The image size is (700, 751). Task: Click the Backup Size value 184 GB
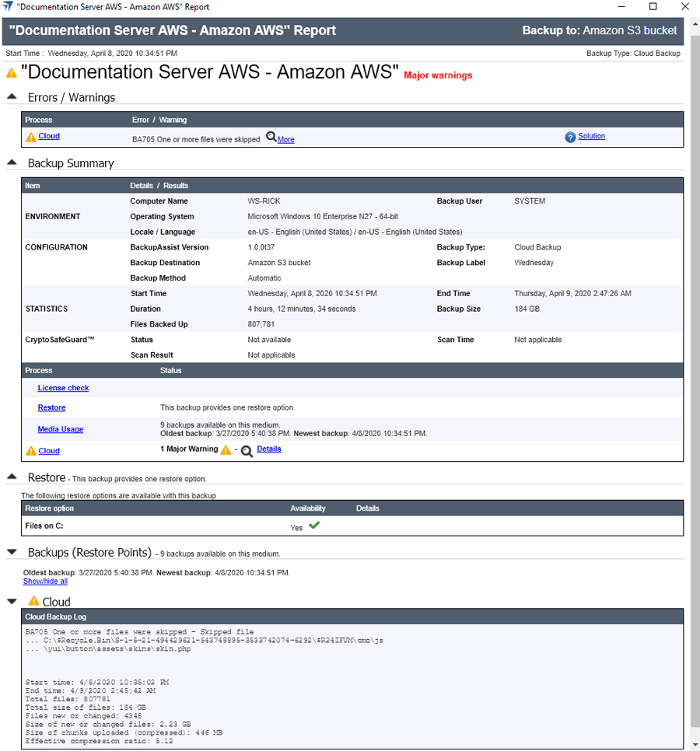[527, 309]
